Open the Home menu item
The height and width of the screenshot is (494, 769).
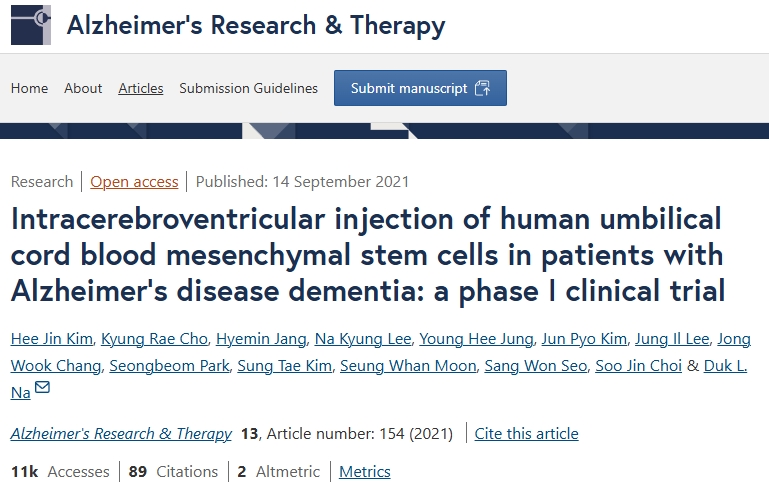[29, 88]
